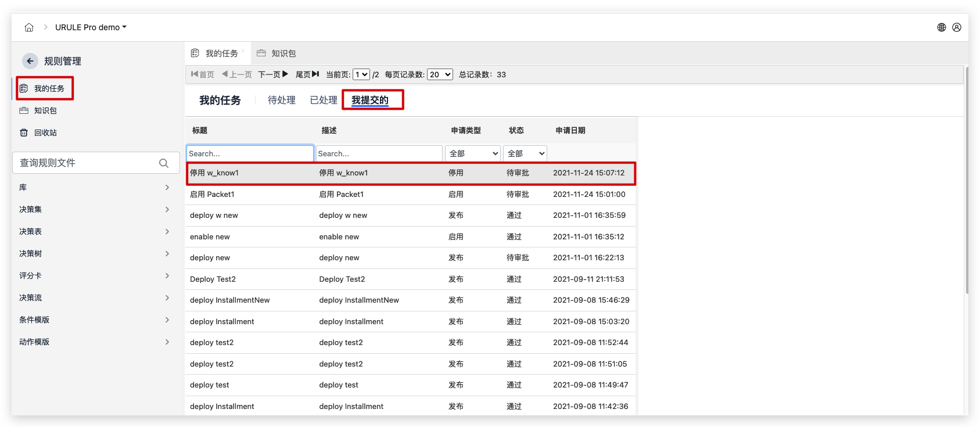980x427 pixels.
Task: Open the 每页记录数 dropdown
Action: (440, 74)
